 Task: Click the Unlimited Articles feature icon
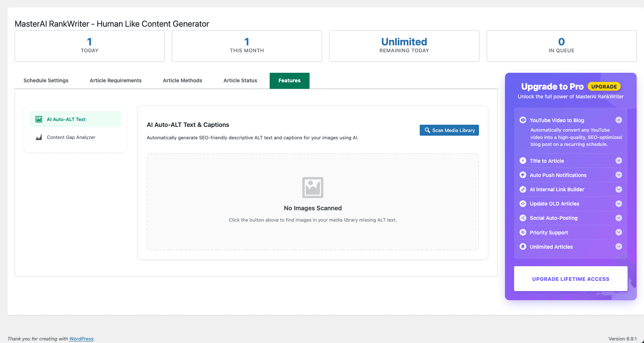(x=523, y=246)
